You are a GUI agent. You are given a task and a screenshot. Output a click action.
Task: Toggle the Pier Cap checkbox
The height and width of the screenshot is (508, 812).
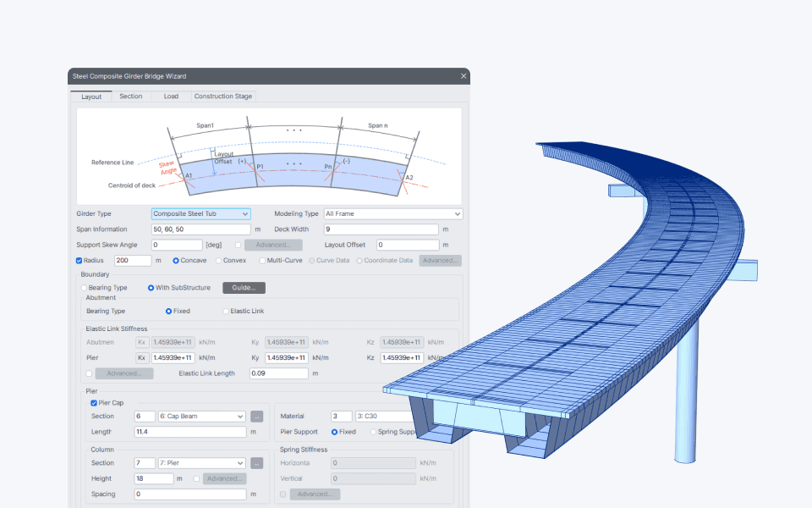coord(94,403)
